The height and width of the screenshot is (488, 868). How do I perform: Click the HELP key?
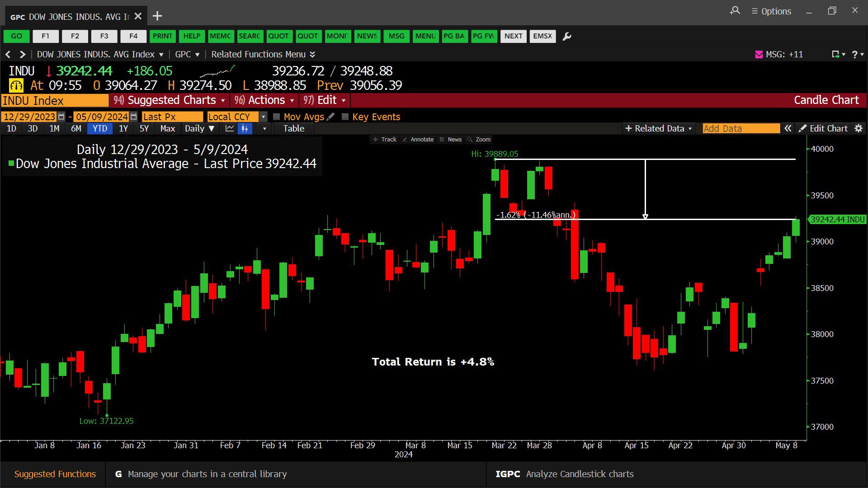(192, 36)
